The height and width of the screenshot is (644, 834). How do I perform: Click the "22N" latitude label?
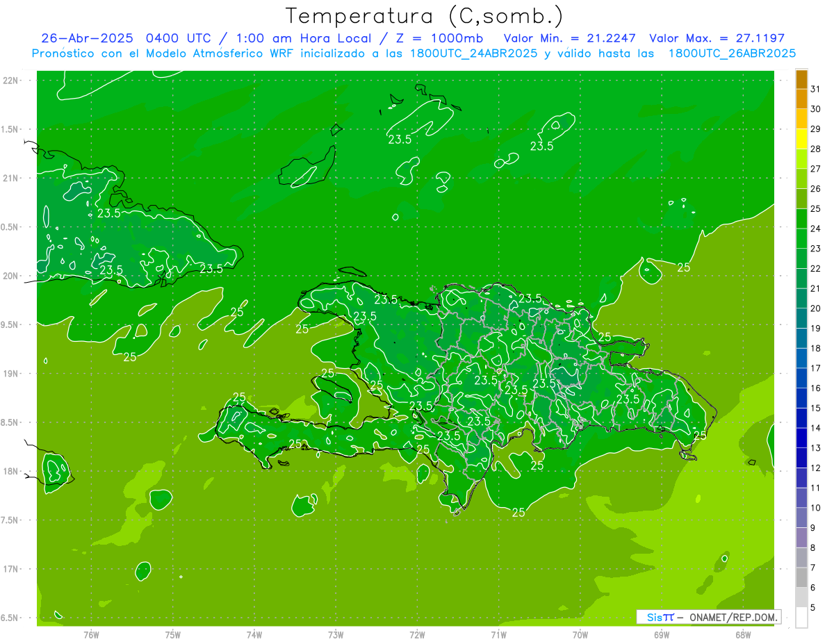[x=12, y=80]
